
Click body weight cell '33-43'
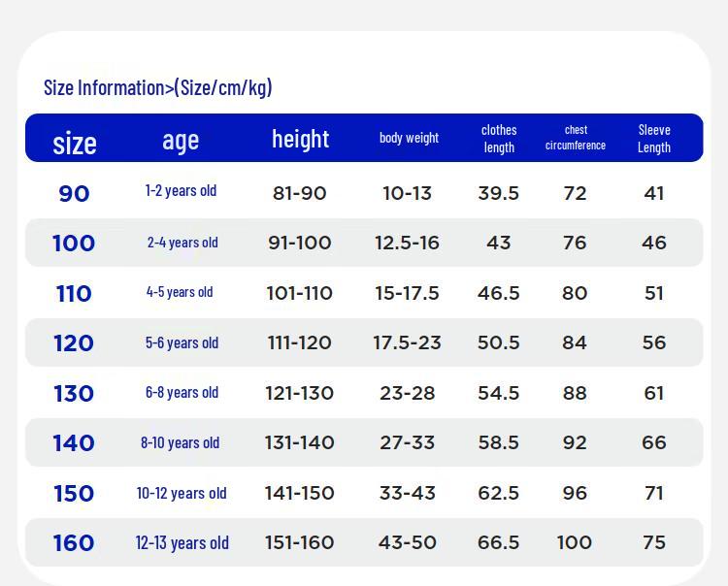tap(407, 493)
